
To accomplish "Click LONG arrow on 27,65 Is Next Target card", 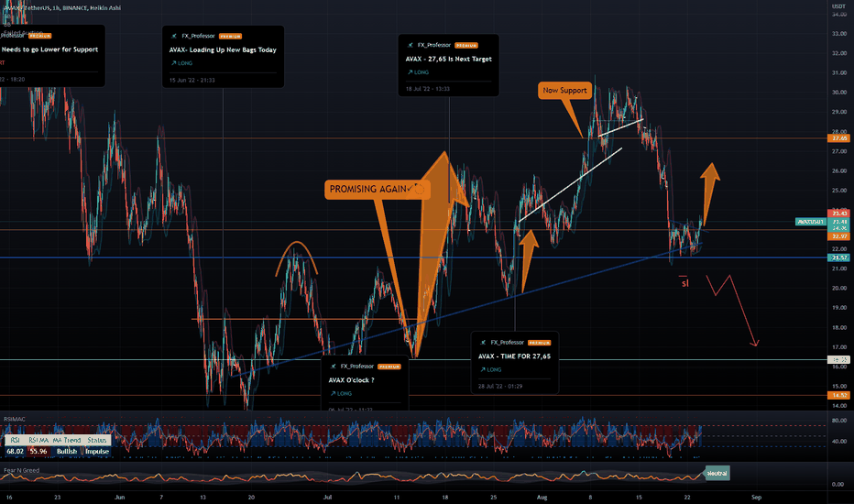I will 411,71.
